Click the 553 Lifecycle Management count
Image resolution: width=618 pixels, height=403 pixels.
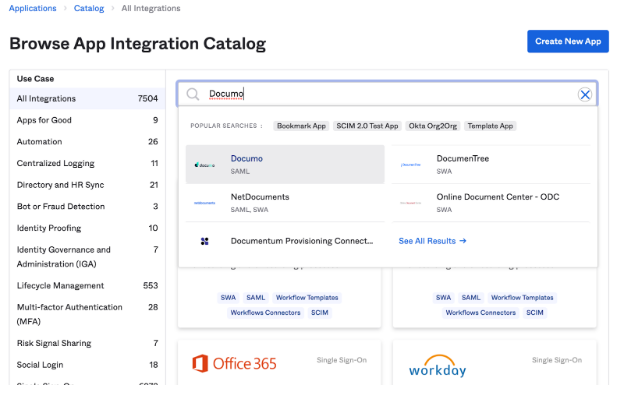(151, 285)
